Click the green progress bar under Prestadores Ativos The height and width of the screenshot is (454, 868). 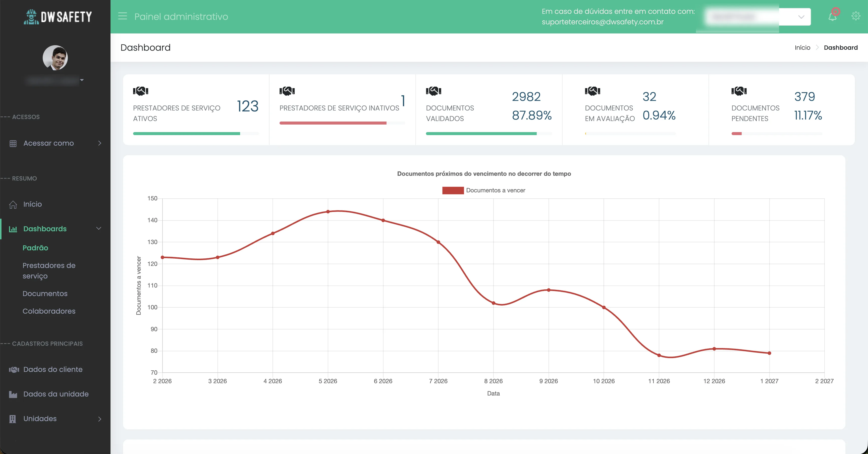click(x=187, y=133)
